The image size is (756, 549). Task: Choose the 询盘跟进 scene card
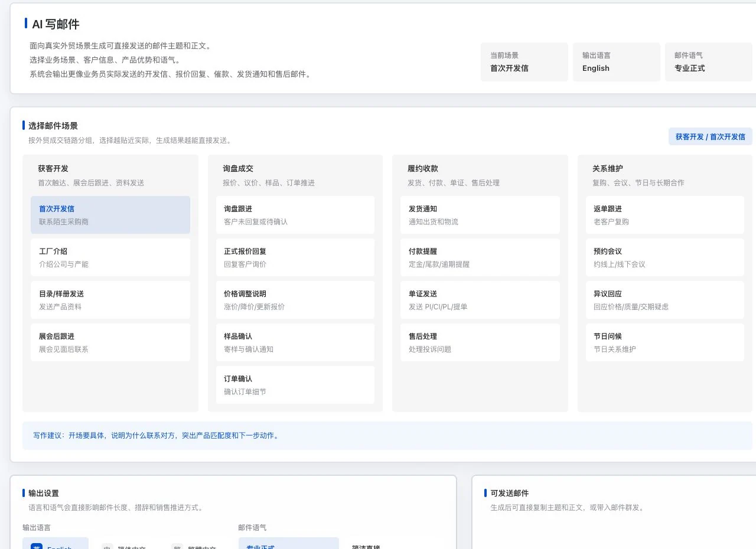coord(295,215)
